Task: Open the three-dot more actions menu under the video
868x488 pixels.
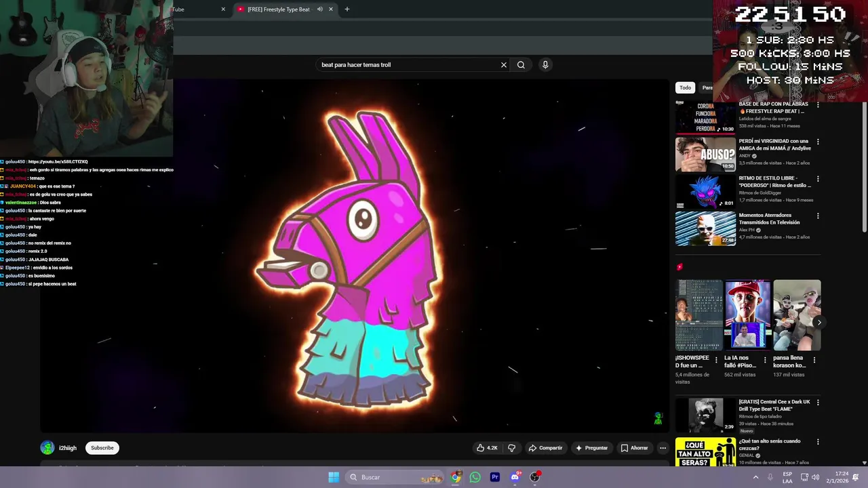Action: [x=663, y=448]
